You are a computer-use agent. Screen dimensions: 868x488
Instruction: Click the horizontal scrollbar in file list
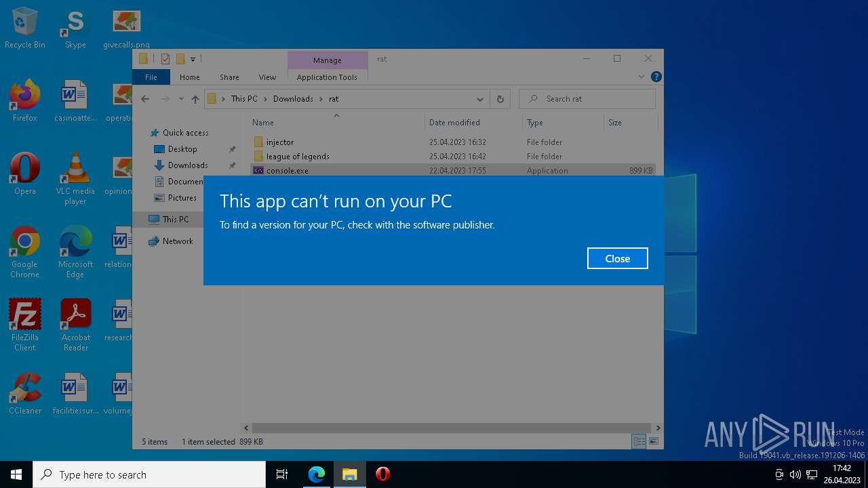[x=452, y=428]
